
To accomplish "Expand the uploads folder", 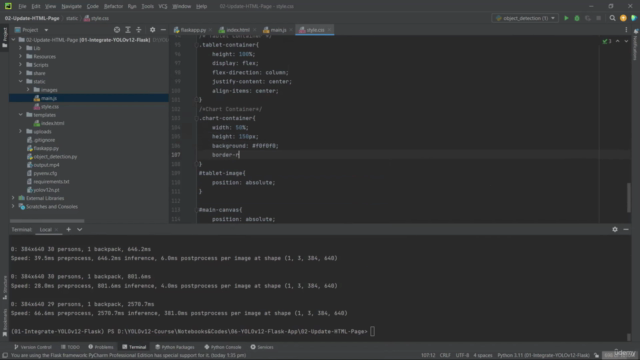I will pyautogui.click(x=20, y=131).
